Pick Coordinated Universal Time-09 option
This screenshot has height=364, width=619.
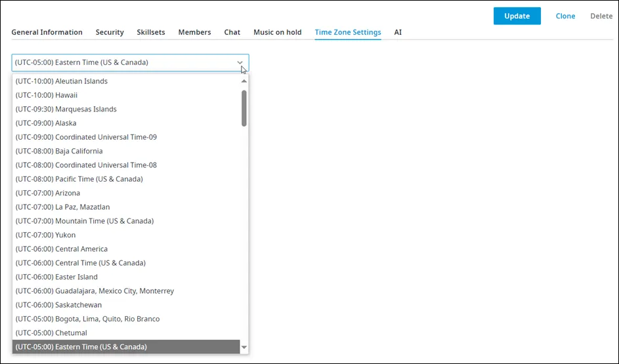tap(126, 137)
